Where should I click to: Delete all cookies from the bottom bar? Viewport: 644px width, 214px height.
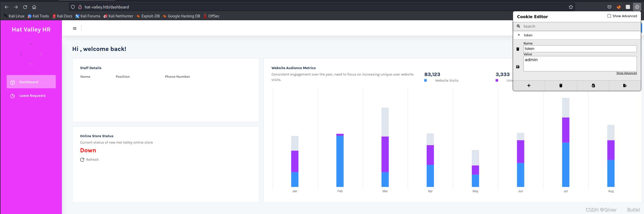point(561,85)
